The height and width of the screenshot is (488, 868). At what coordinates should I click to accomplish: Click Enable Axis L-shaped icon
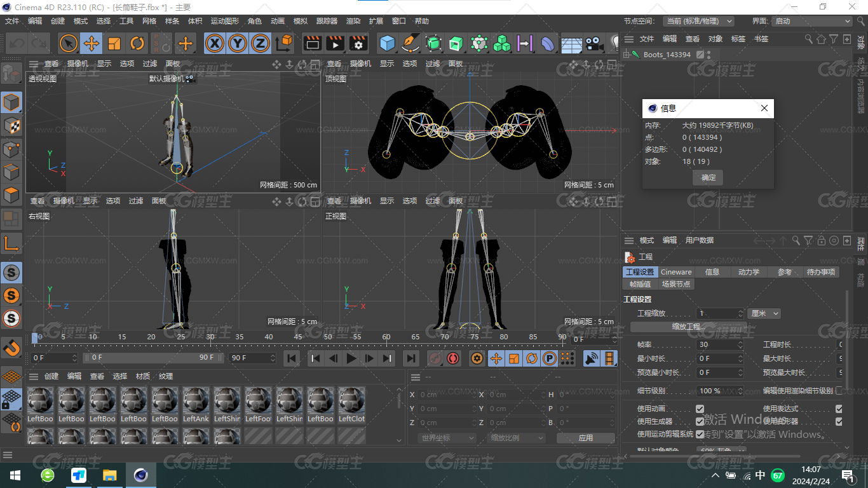pos(11,243)
